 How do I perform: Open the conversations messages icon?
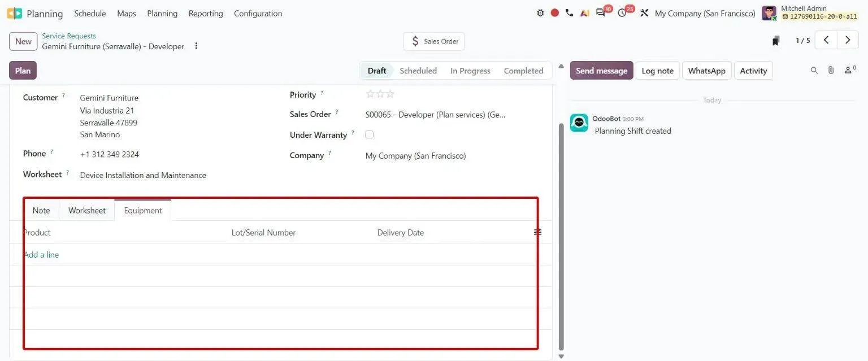[x=601, y=13]
